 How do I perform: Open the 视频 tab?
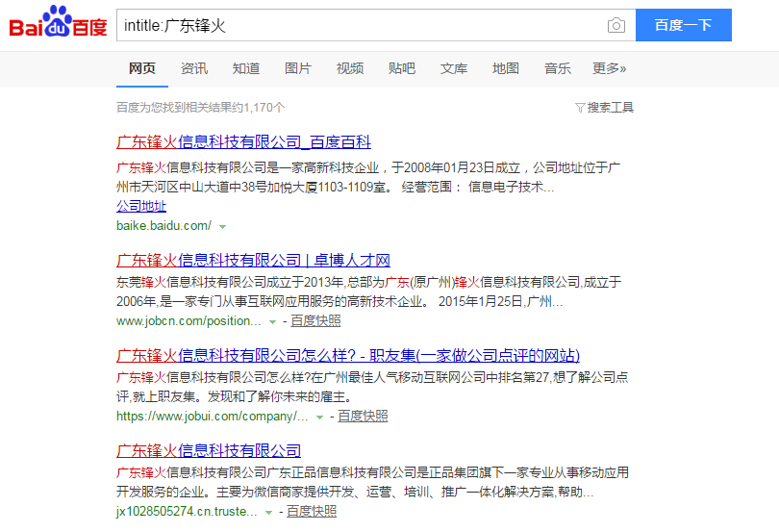click(350, 68)
